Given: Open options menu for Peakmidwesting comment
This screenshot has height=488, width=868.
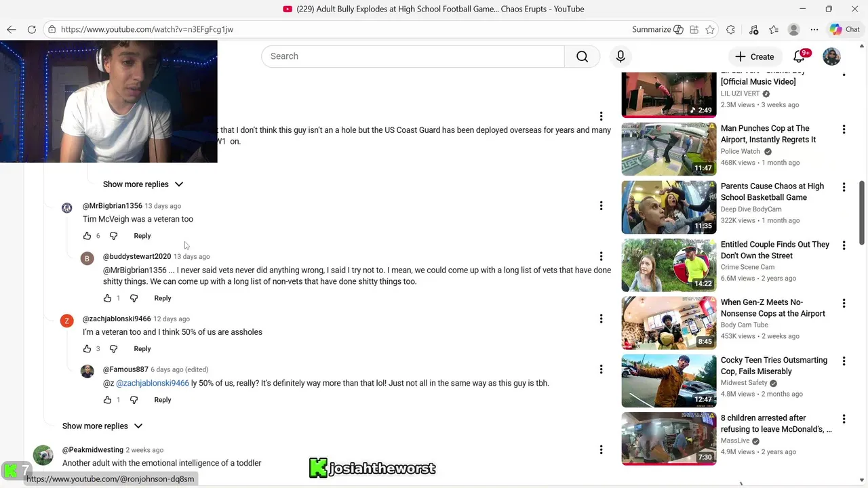Looking at the screenshot, I should click(x=601, y=449).
